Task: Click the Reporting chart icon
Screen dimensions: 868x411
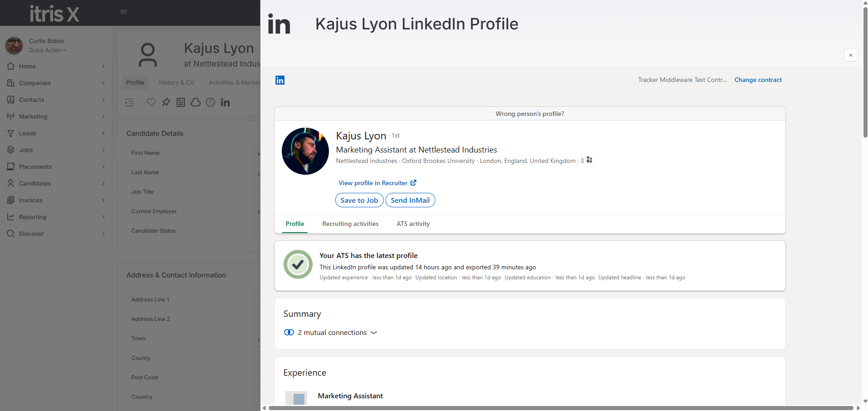Action: point(11,217)
